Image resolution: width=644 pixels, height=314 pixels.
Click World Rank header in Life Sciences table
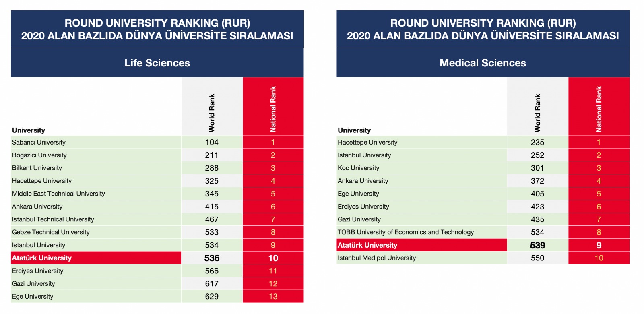pos(212,113)
